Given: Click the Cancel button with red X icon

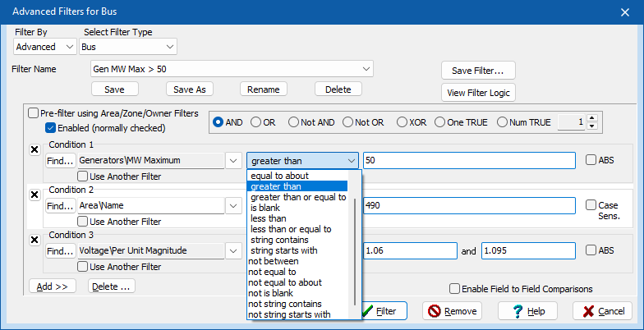Looking at the screenshot, I should [x=601, y=311].
